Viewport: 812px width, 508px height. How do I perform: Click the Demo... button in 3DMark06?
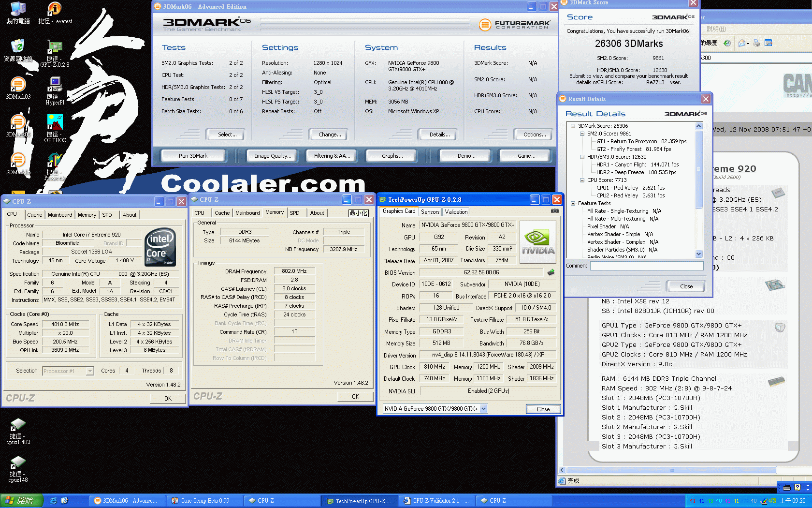(x=466, y=156)
